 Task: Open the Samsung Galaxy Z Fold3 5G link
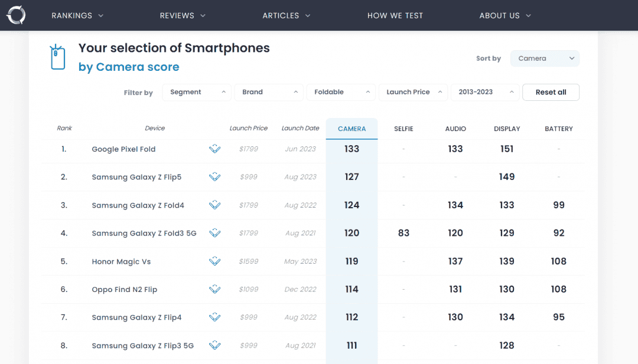coord(144,233)
